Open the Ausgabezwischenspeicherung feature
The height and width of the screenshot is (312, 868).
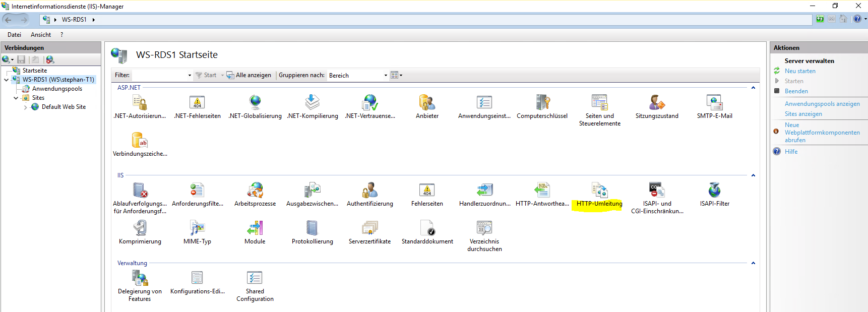pos(313,195)
